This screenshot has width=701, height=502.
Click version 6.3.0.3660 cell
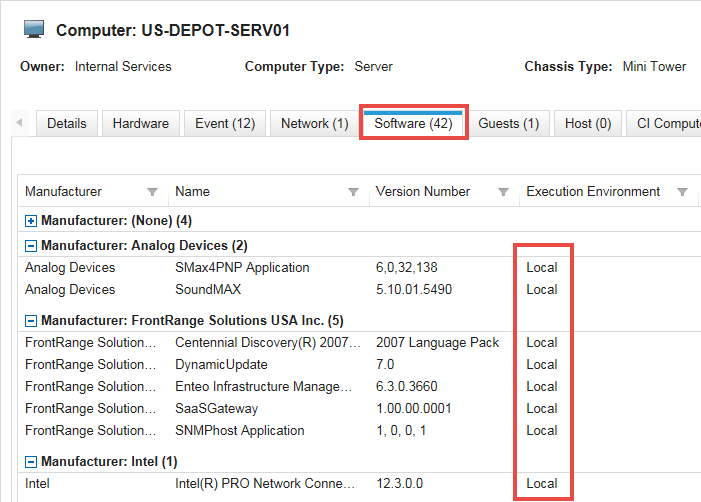406,386
